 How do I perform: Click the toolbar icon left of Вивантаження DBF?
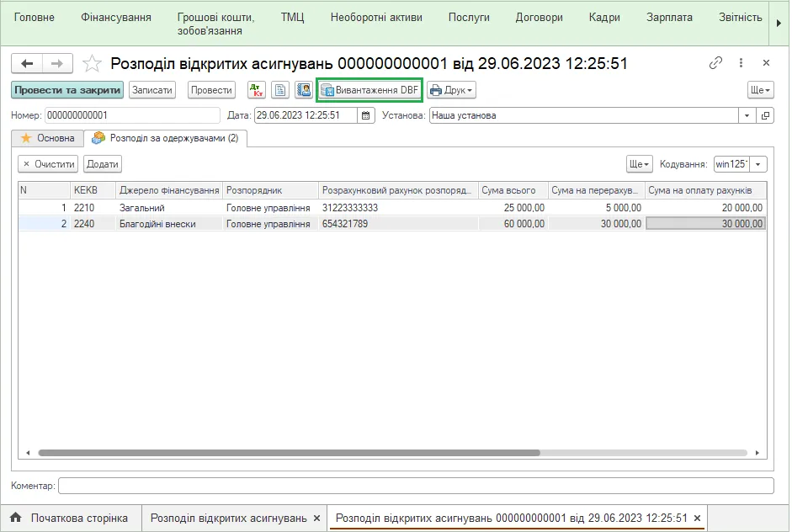tap(304, 90)
